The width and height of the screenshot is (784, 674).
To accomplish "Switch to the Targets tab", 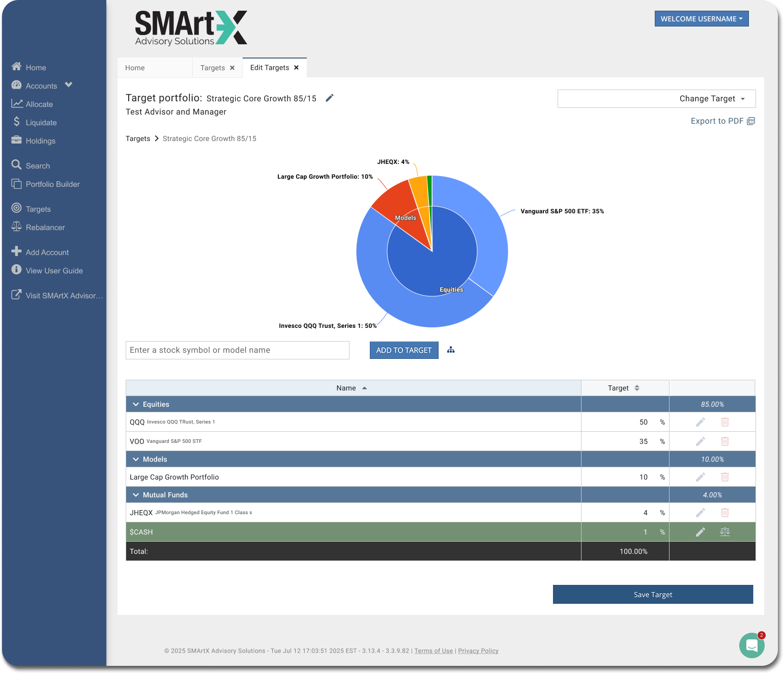I will pos(213,68).
